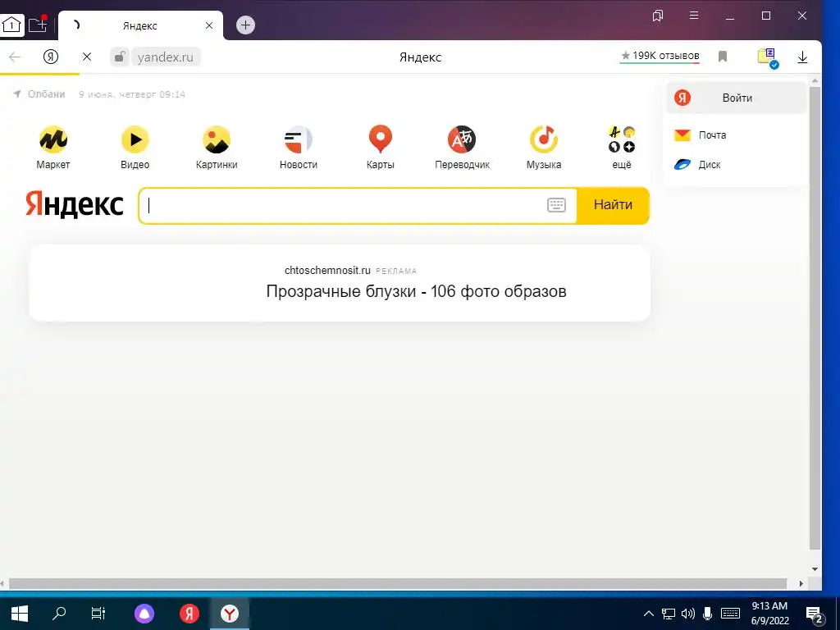Click the vertical scrollbar thumb

tap(815, 318)
